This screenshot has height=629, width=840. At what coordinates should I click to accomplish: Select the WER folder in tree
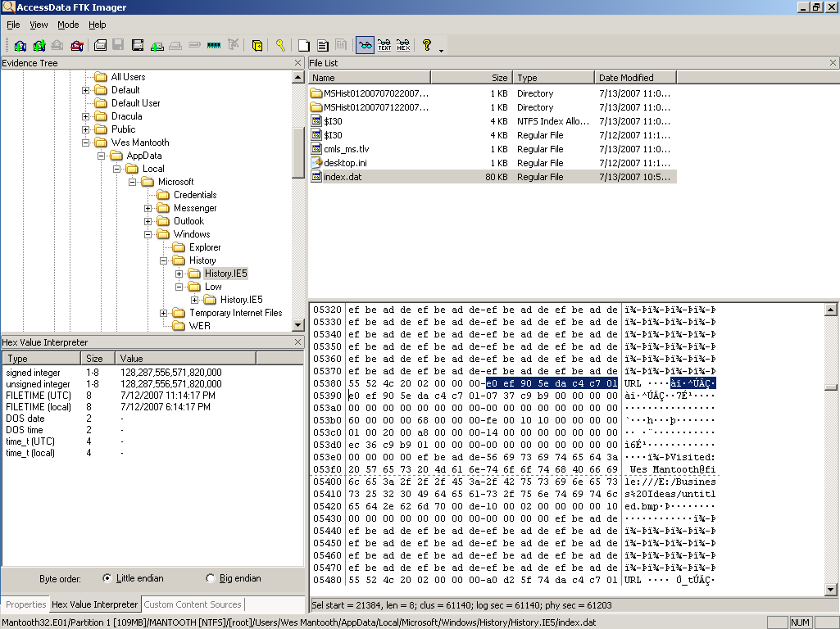click(x=200, y=326)
